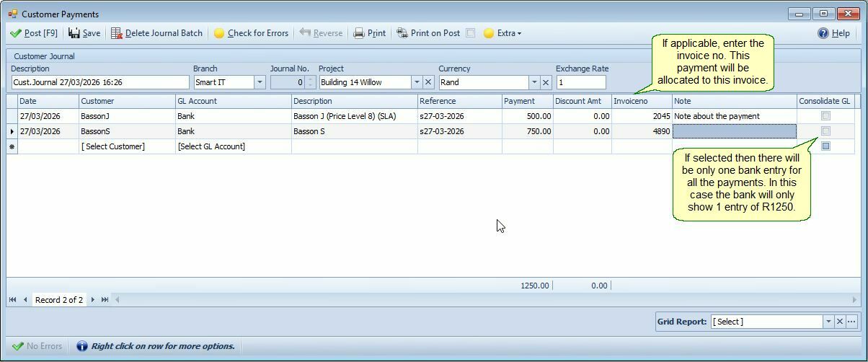Click the 1250.00 payment total
The width and height of the screenshot is (868, 362).
pos(535,286)
